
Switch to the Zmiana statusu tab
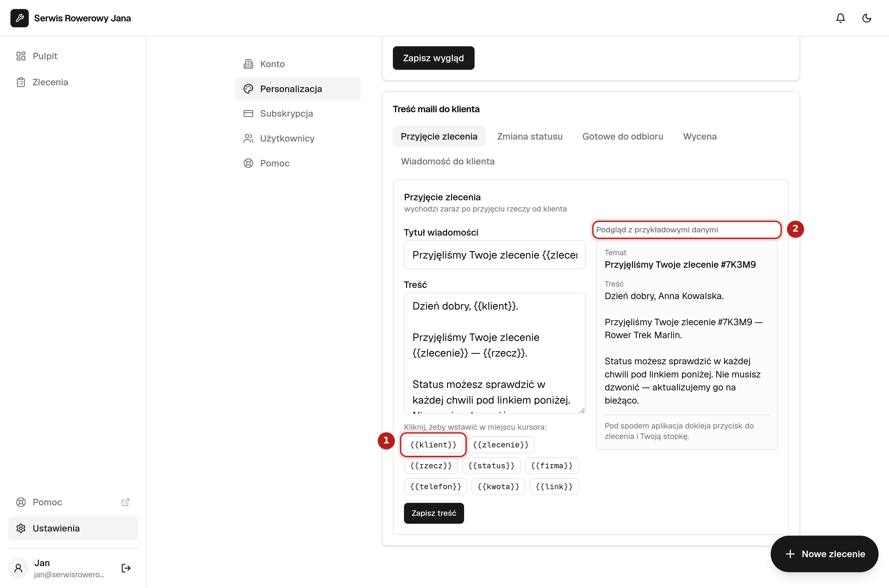pyautogui.click(x=529, y=137)
